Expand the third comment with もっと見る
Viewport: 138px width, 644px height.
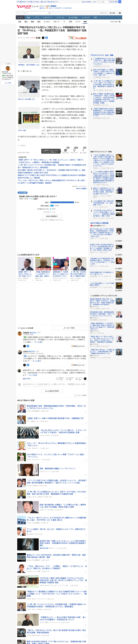(x=33, y=375)
